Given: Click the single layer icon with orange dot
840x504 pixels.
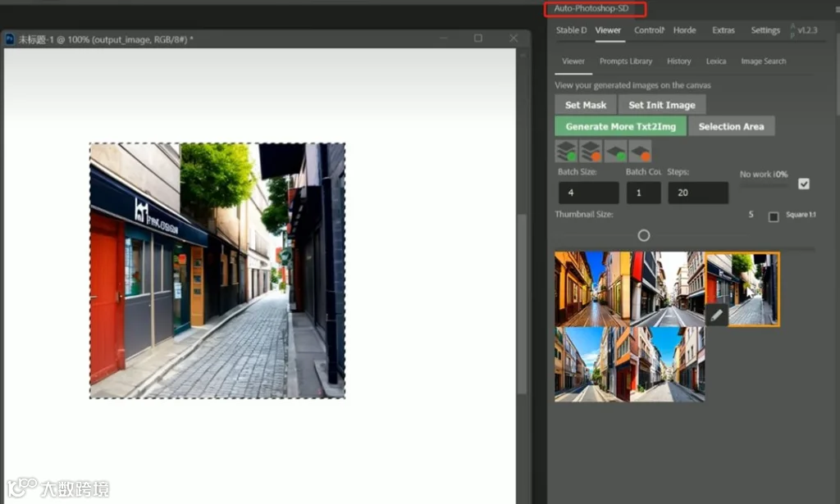Looking at the screenshot, I should [x=640, y=151].
